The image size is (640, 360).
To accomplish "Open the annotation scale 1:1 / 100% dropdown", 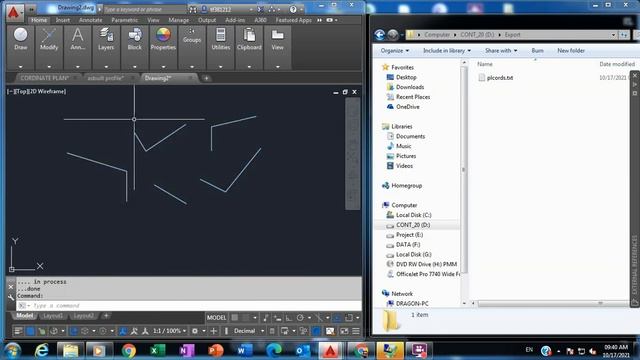I will tap(169, 331).
